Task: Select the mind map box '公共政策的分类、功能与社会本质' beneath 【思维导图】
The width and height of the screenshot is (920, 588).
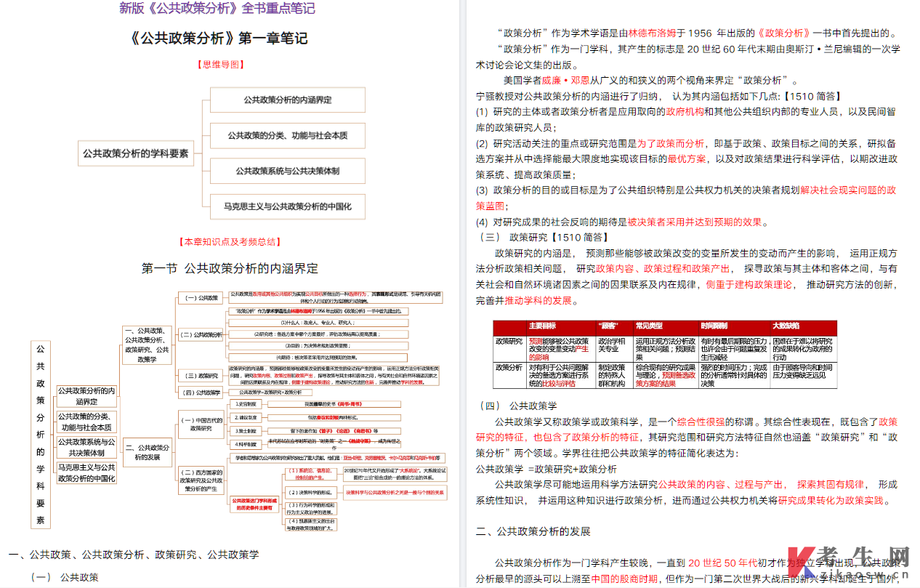Action: pyautogui.click(x=288, y=135)
